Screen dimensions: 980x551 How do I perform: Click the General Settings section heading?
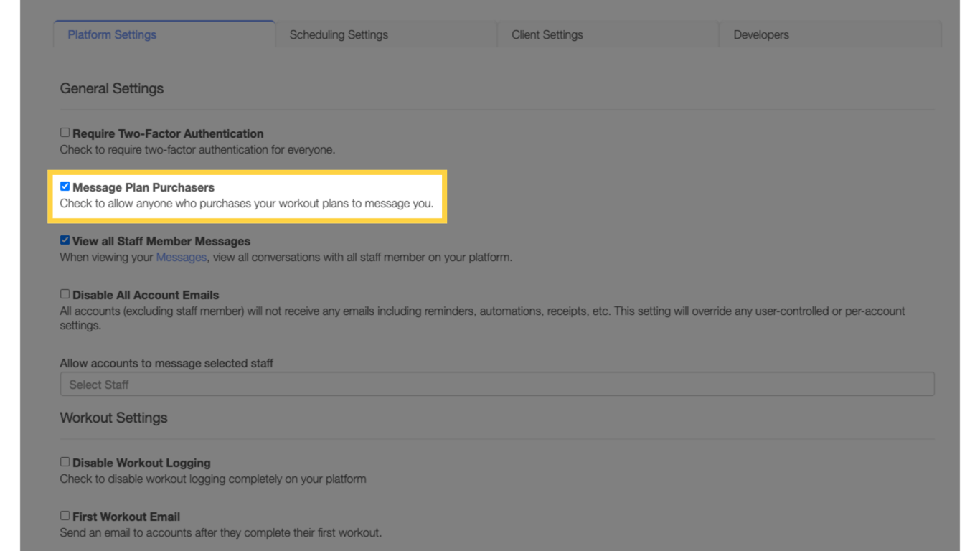click(111, 88)
